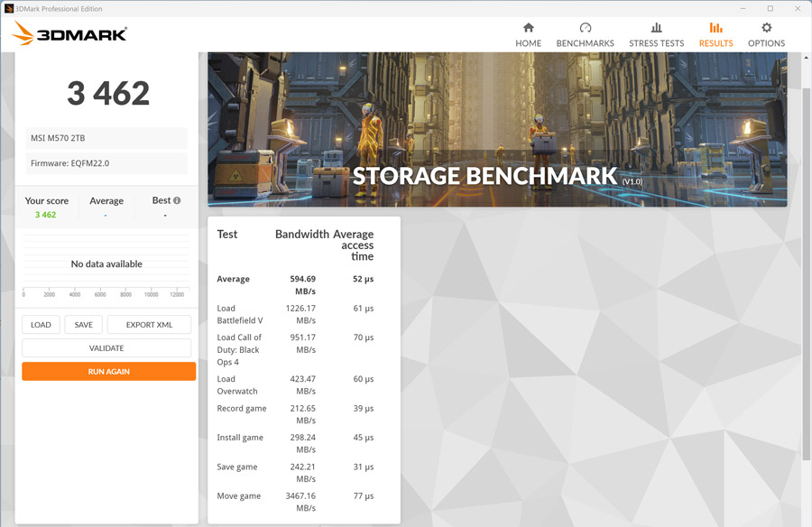Click the No data available chart text
Image resolution: width=812 pixels, height=527 pixels.
pos(106,263)
